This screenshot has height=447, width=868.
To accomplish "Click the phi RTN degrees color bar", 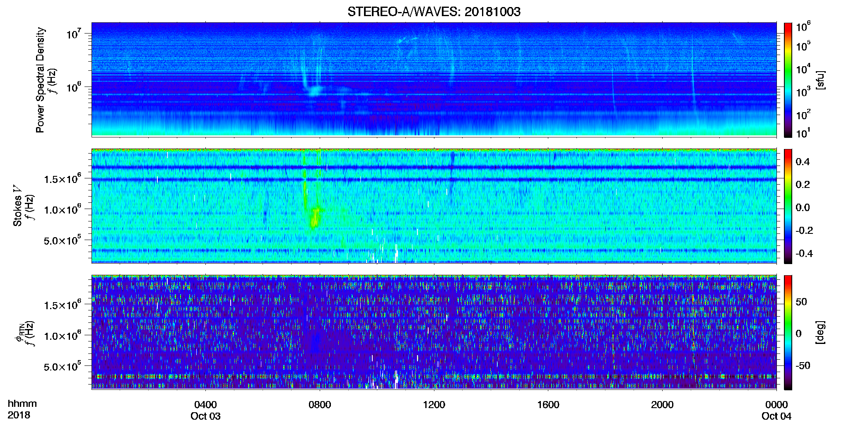I will [x=788, y=333].
